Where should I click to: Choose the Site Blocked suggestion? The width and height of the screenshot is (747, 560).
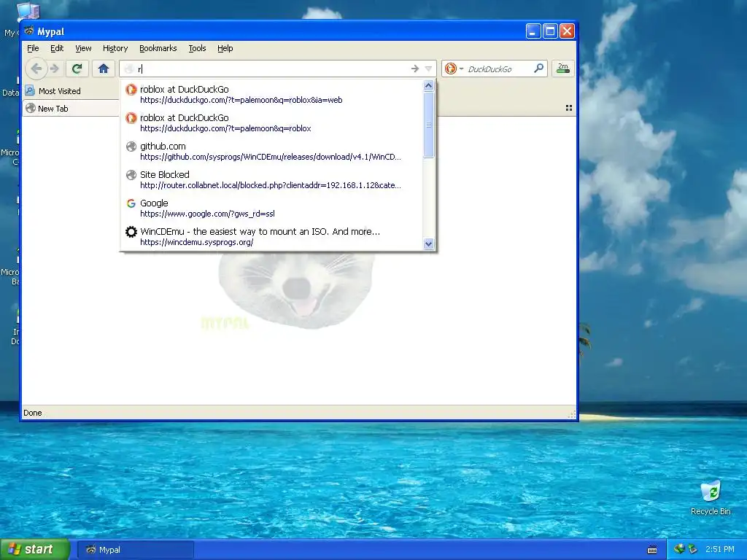[271, 179]
